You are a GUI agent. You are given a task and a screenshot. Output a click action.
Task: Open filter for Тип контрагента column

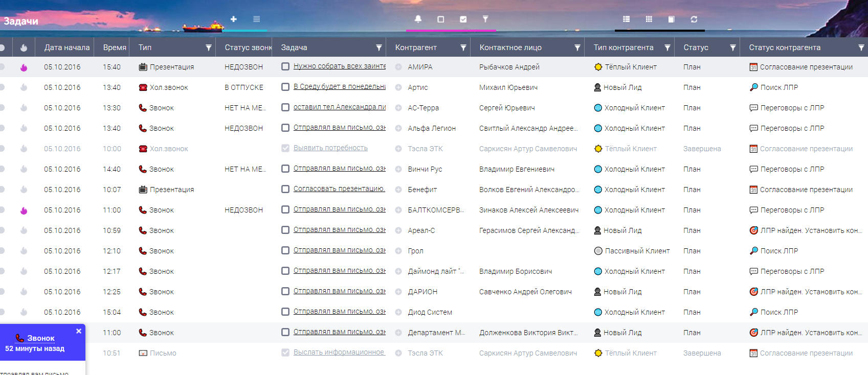coord(667,48)
